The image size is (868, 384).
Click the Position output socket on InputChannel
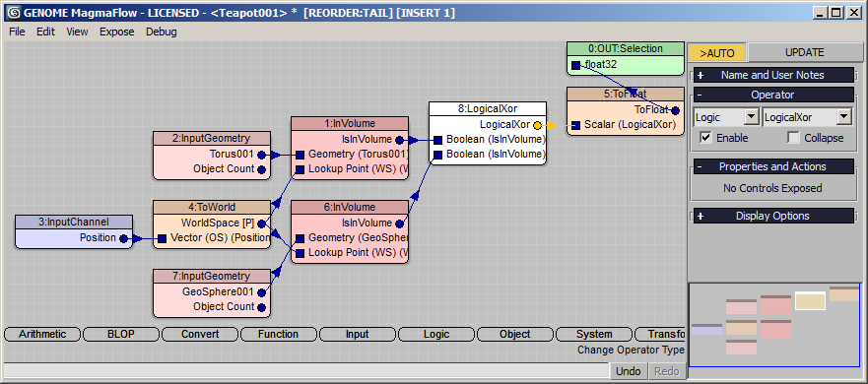(x=124, y=238)
